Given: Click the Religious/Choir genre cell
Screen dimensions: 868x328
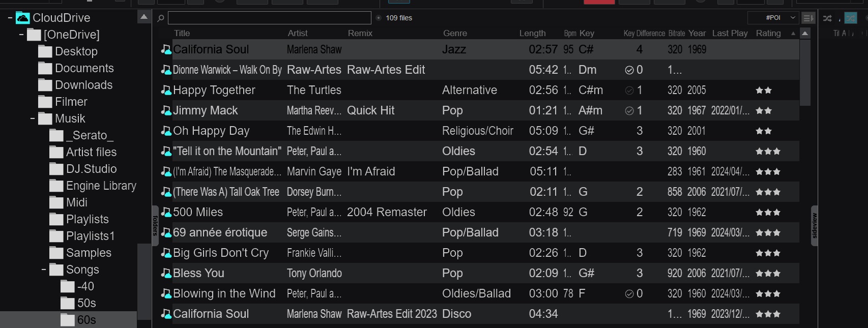Looking at the screenshot, I should [478, 131].
